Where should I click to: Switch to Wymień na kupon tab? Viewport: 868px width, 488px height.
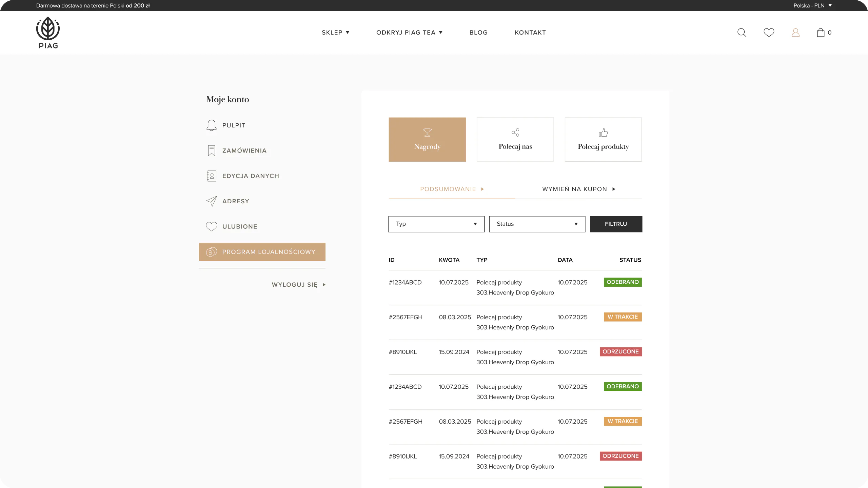click(578, 189)
